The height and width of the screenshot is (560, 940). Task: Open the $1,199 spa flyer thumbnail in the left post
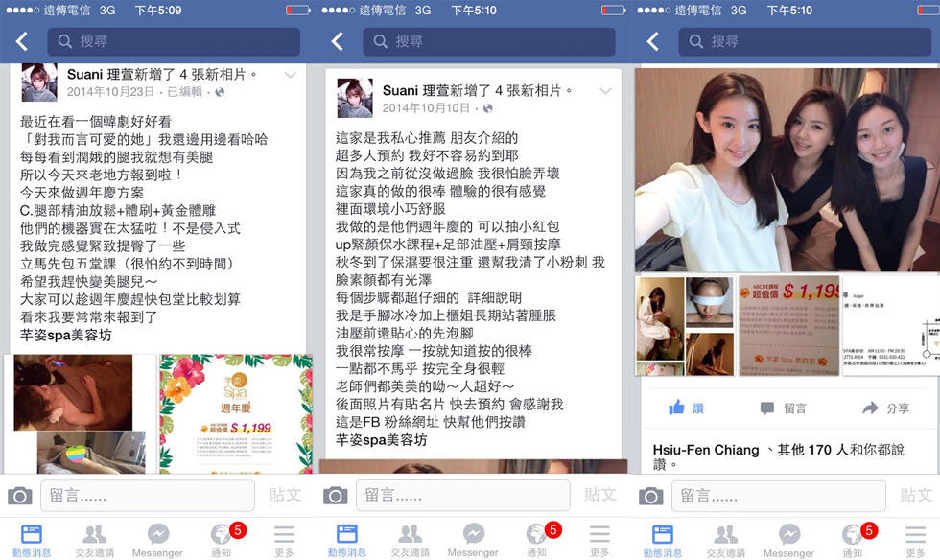tap(236, 413)
